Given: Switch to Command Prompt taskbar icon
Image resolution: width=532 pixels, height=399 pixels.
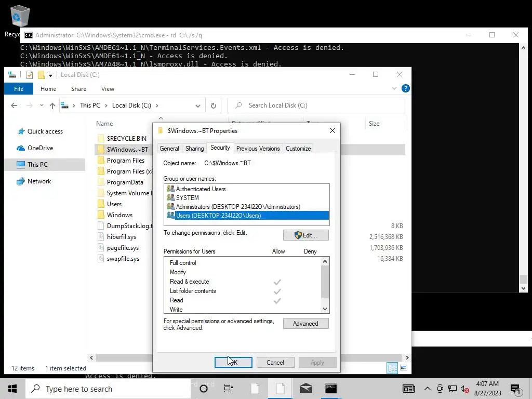Looking at the screenshot, I should click(331, 389).
